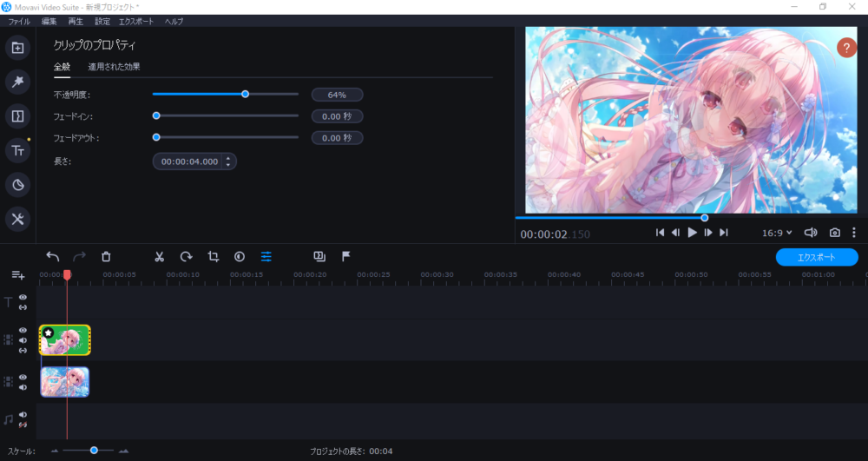The height and width of the screenshot is (461, 868).
Task: Mute the overlay video track
Action: click(23, 340)
